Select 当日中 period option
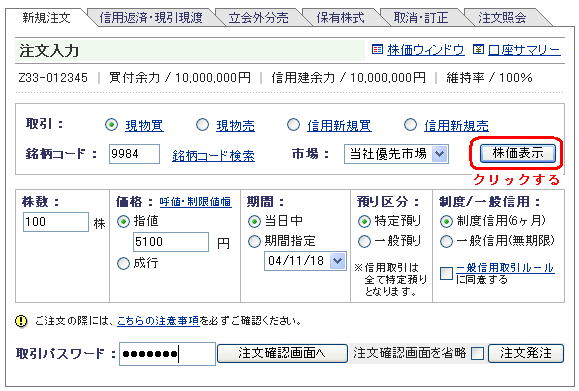This screenshot has height=391, width=579. 254,222
